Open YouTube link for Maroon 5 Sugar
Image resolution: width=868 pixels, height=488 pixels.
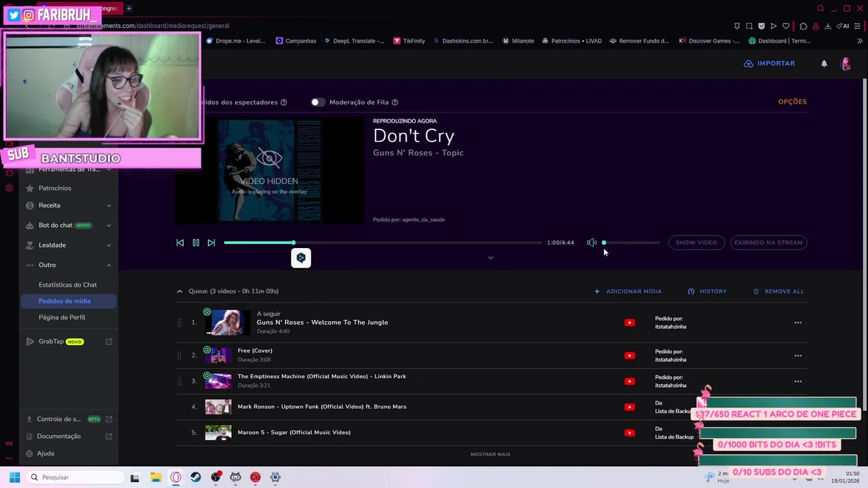(x=629, y=432)
